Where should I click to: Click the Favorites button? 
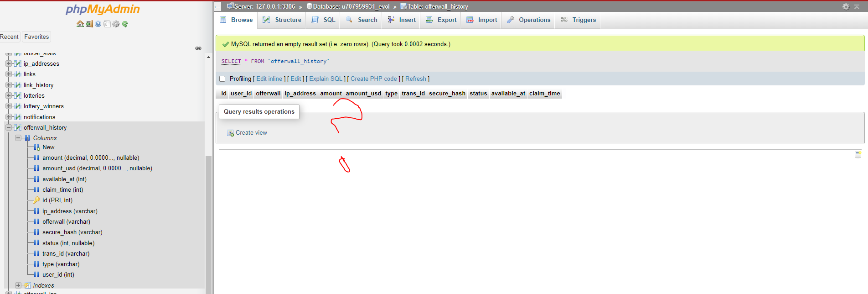pos(36,37)
